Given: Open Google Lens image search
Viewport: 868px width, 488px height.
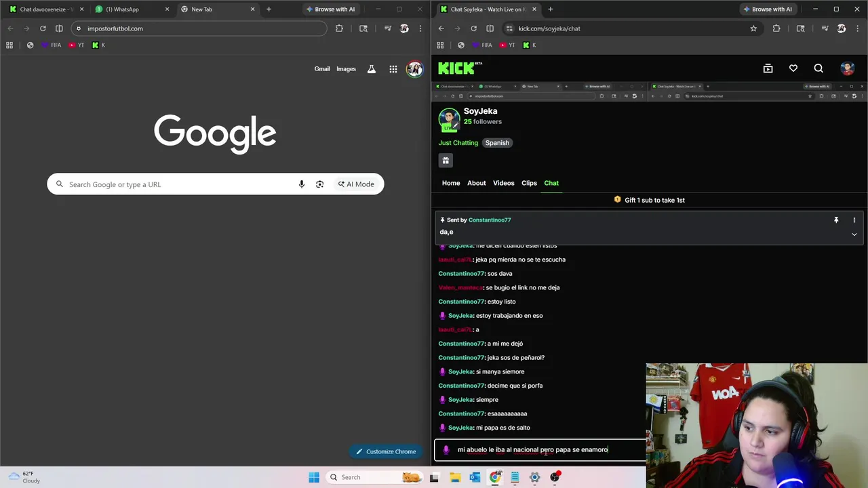Looking at the screenshot, I should click(320, 184).
